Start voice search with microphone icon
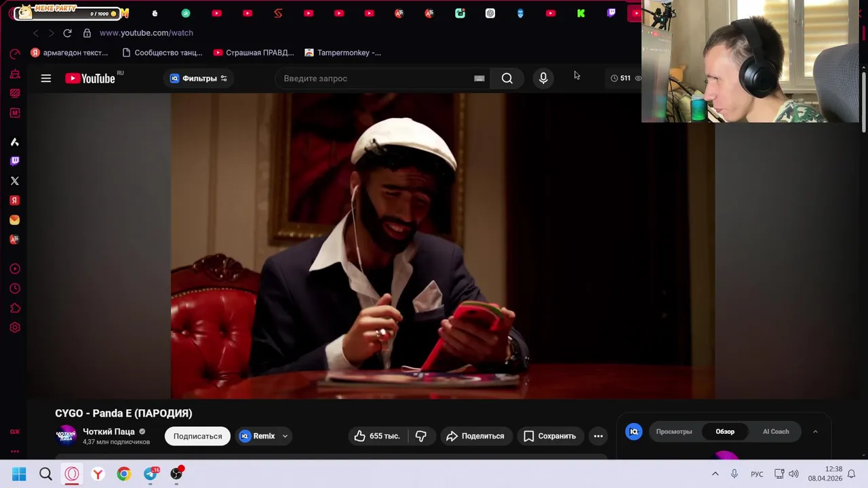The height and width of the screenshot is (488, 868). [x=543, y=79]
